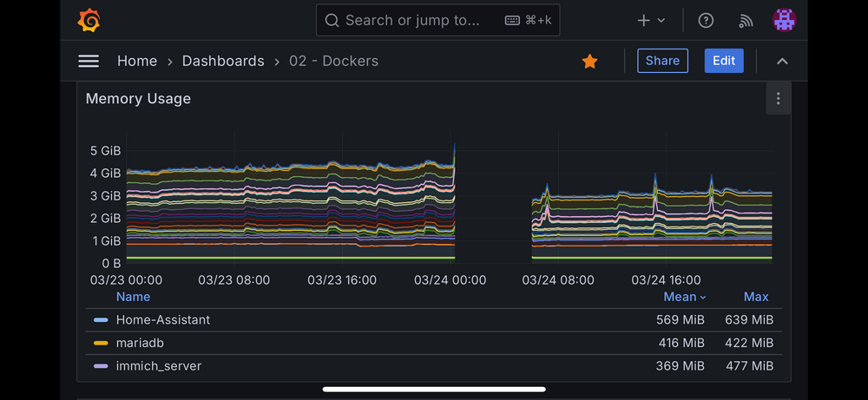This screenshot has height=400, width=868.
Task: Click mariadb mean value 416 MiB
Action: tap(681, 343)
